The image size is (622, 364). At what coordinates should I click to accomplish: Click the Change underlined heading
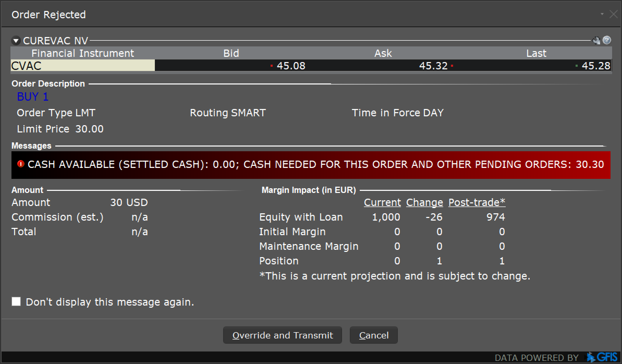(424, 202)
